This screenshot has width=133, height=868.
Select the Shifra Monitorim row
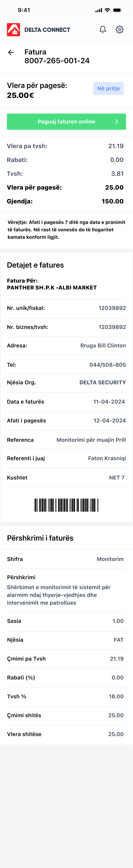[66, 559]
